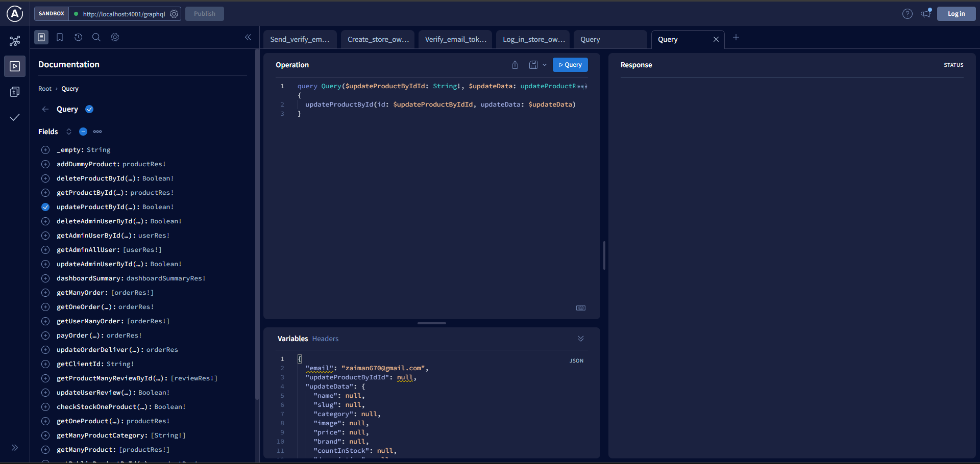Switch to the Verify_email_tok tab

point(455,39)
